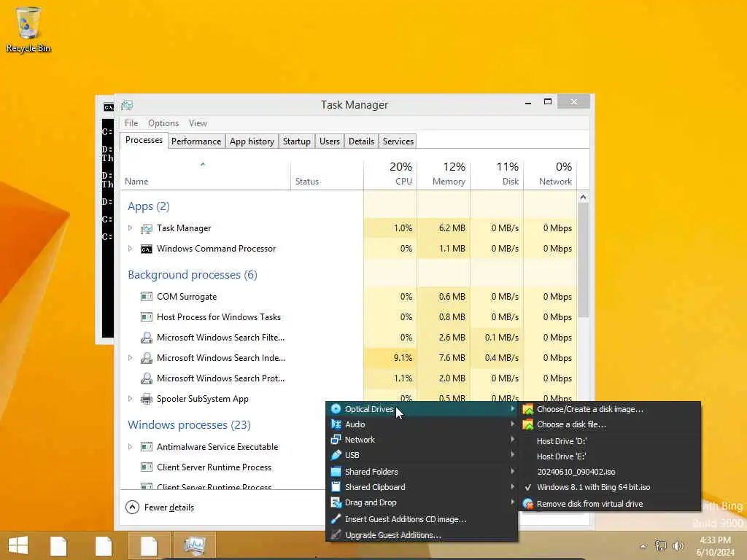747x560 pixels.
Task: Click the Antimalware Service Executable icon
Action: 146,447
